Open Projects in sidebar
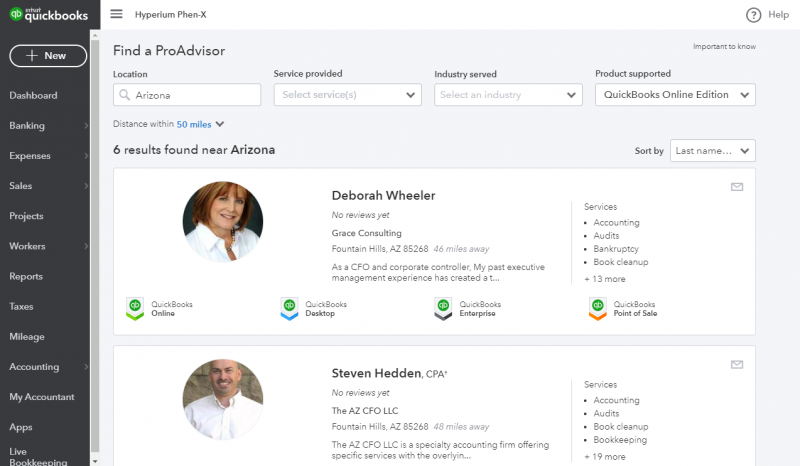This screenshot has height=466, width=800. (x=26, y=216)
